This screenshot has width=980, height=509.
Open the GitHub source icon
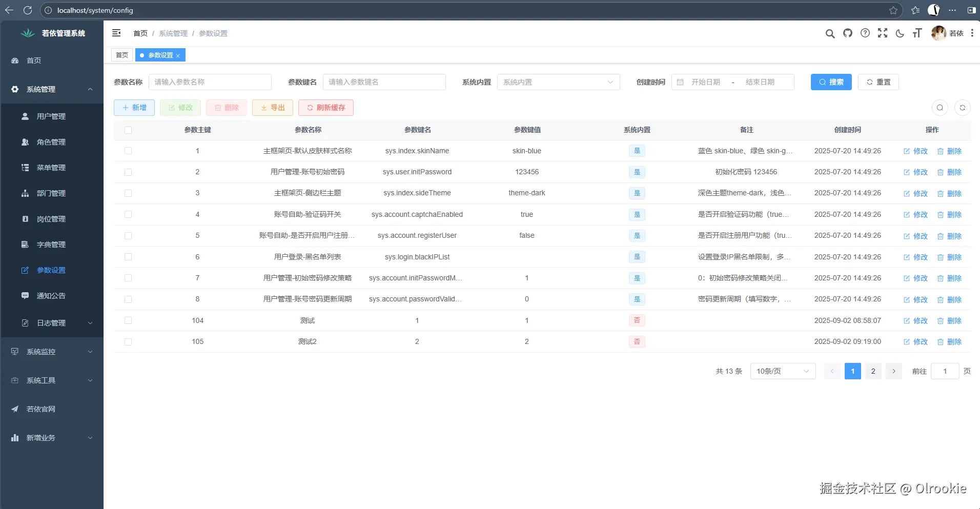click(848, 33)
